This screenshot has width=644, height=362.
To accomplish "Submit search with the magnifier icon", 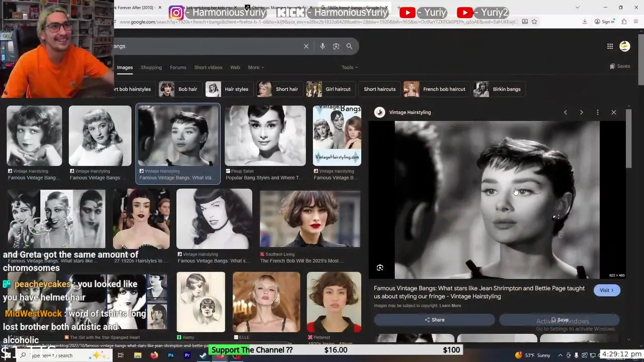I will tap(349, 46).
